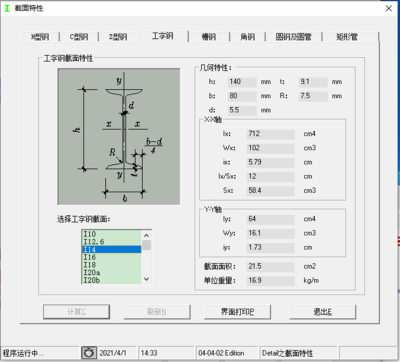This screenshot has height=362, width=400.
Task: Click the ix field showing 5.79
Action: click(271, 162)
